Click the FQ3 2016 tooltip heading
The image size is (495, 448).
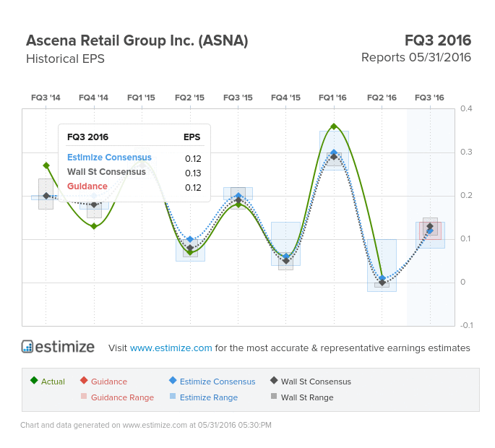(x=87, y=137)
